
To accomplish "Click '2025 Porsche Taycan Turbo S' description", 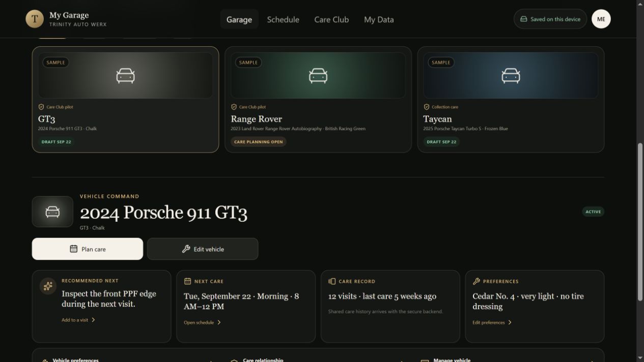I will click(465, 129).
